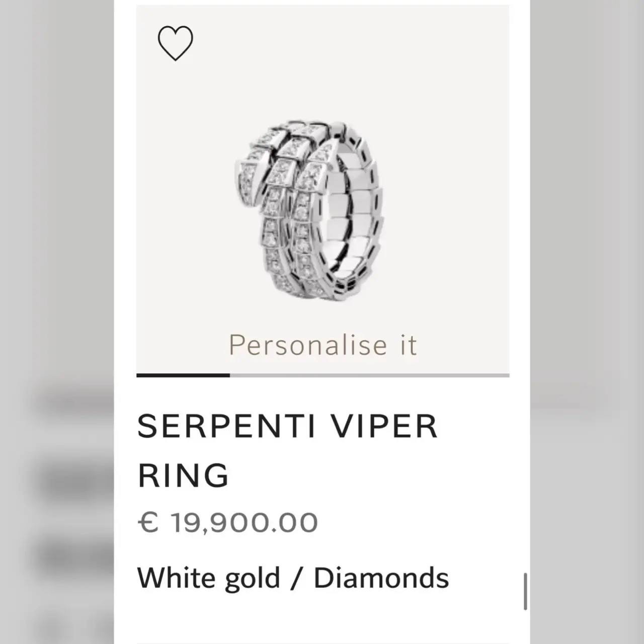Click the "White gold" material text
The image size is (644, 644).
coord(208,578)
